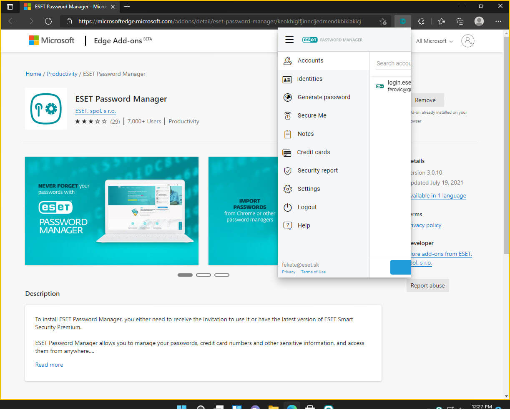Click the Available in 1 language link

(439, 196)
